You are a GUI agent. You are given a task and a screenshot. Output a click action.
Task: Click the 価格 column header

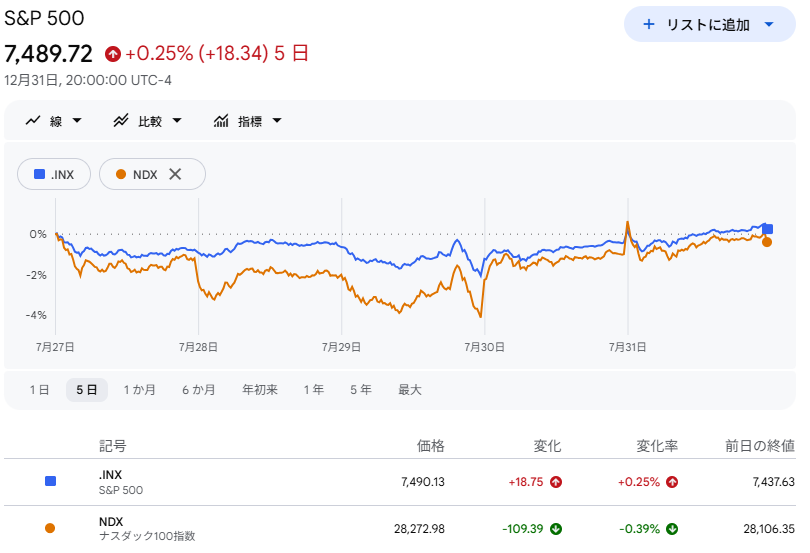[x=430, y=446]
